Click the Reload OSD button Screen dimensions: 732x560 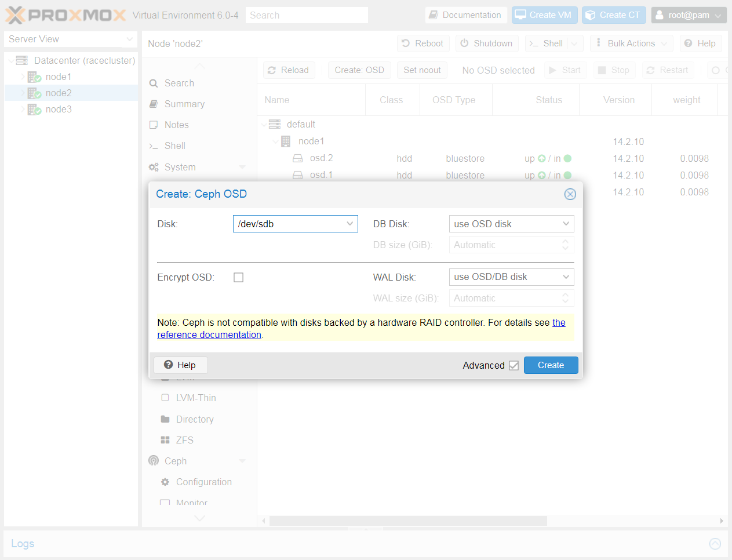click(x=289, y=70)
